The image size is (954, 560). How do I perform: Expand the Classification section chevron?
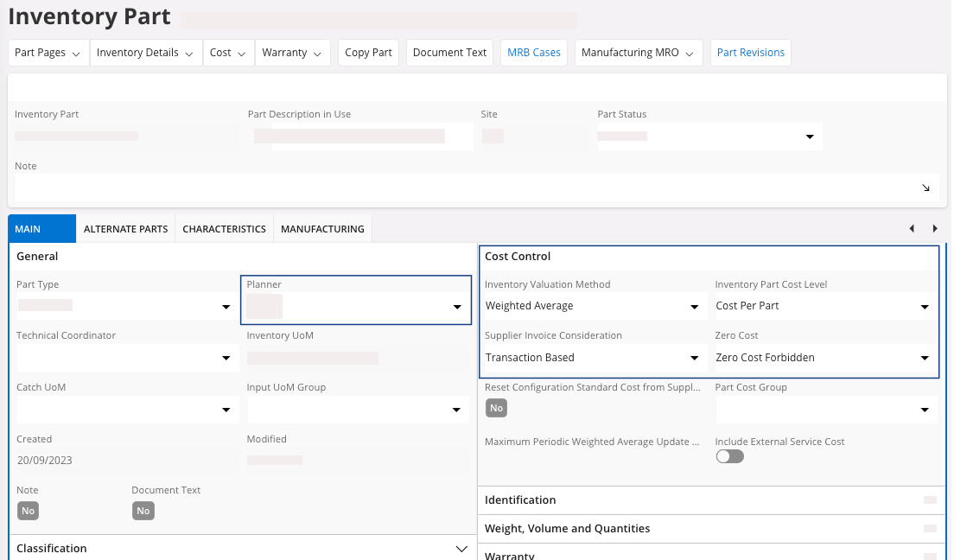(461, 549)
